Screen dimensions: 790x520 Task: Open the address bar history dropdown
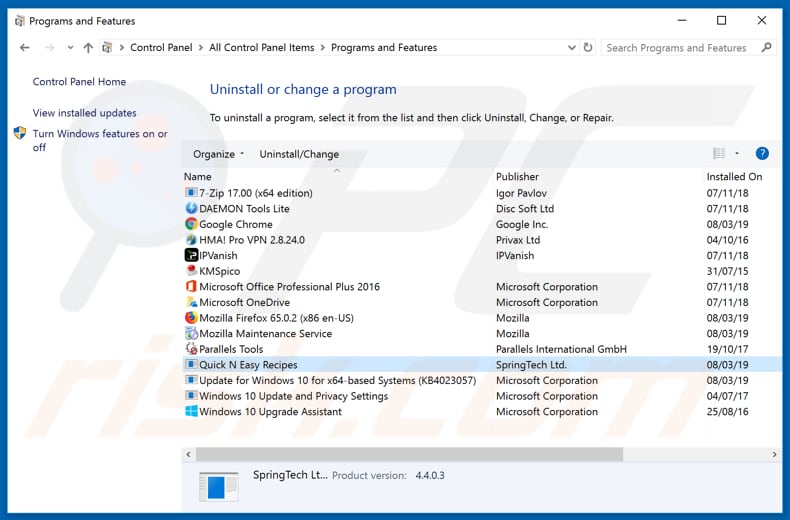pyautogui.click(x=571, y=47)
